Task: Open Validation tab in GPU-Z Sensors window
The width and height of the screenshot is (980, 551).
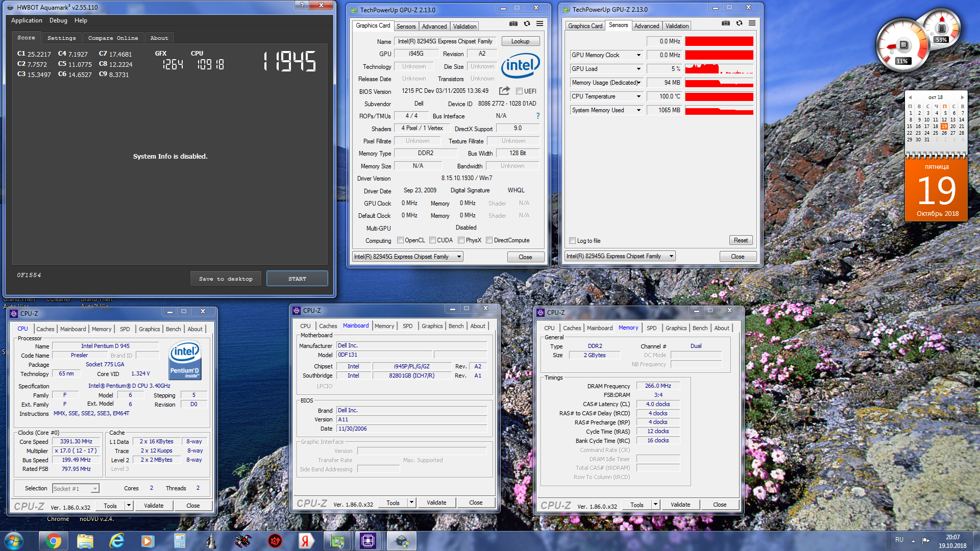Action: pyautogui.click(x=677, y=26)
